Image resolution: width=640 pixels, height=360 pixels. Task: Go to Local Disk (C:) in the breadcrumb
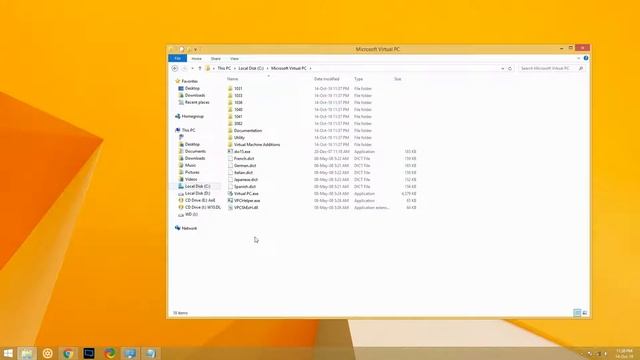coord(251,69)
